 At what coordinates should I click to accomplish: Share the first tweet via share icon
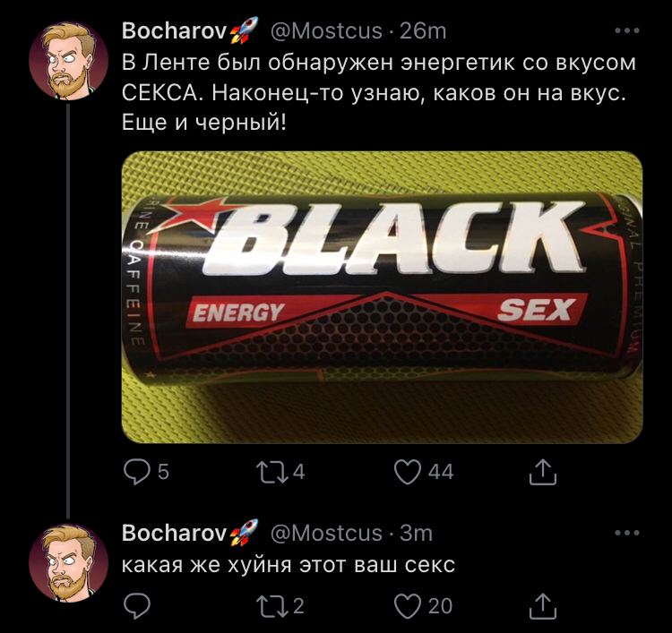pyautogui.click(x=543, y=472)
